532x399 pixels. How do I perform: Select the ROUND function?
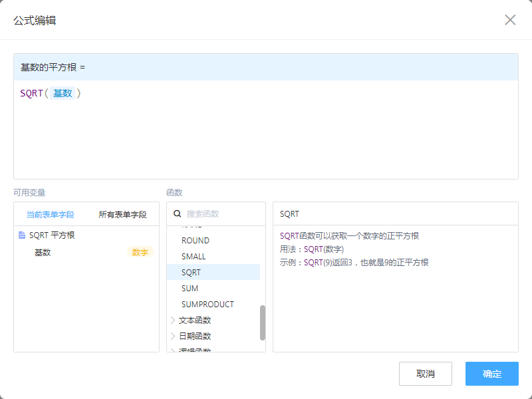coord(196,240)
